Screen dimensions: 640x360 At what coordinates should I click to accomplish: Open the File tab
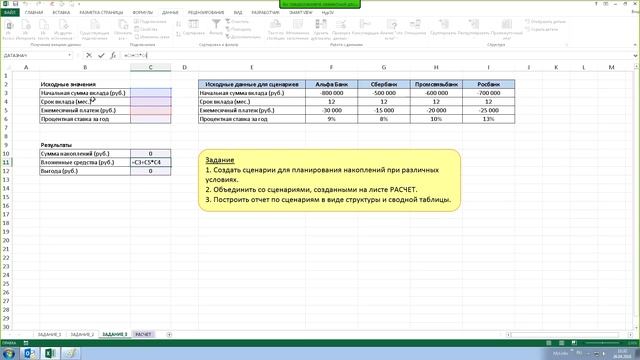(x=9, y=12)
